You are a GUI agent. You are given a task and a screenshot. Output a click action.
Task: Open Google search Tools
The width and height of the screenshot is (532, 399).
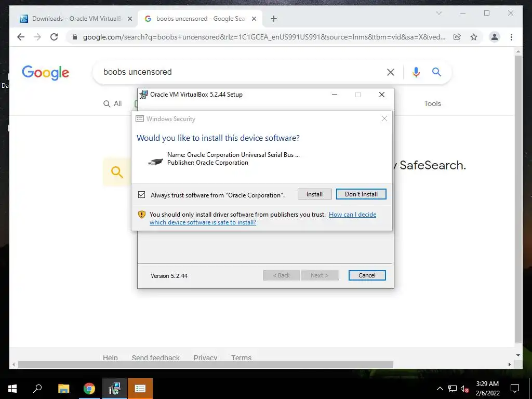(433, 104)
